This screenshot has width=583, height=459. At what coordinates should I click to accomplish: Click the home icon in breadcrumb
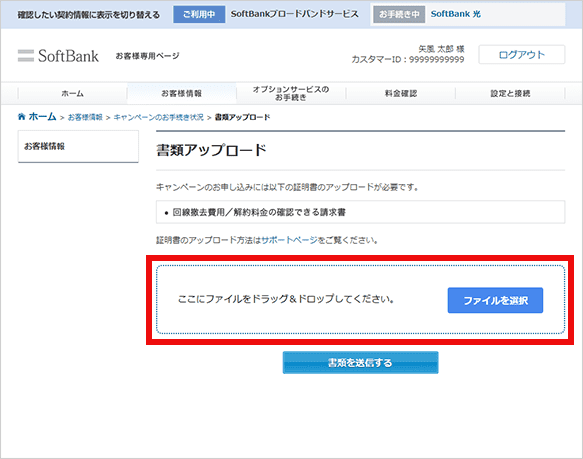[x=22, y=117]
